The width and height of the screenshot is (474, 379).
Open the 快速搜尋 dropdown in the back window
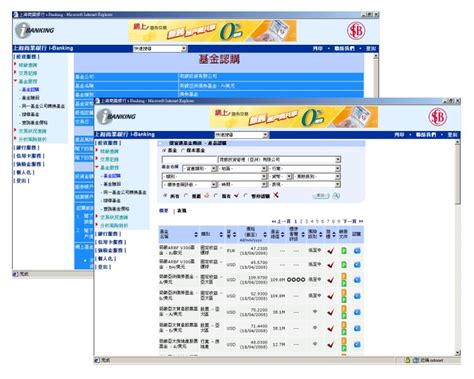(x=160, y=49)
